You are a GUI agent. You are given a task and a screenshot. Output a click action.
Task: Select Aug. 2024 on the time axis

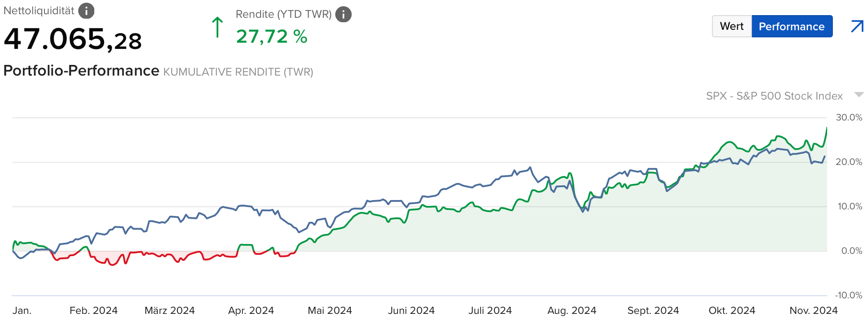click(x=571, y=310)
